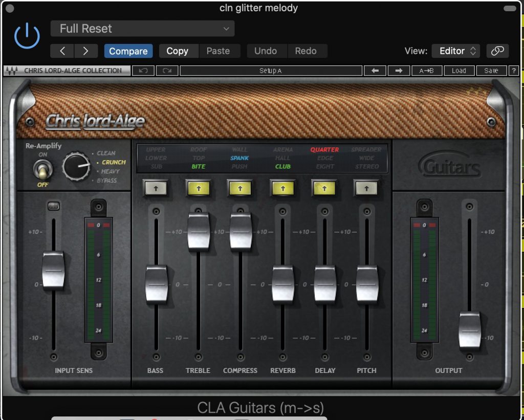The image size is (524, 420).
Task: Go to previous preset with left chevron
Action: click(62, 51)
